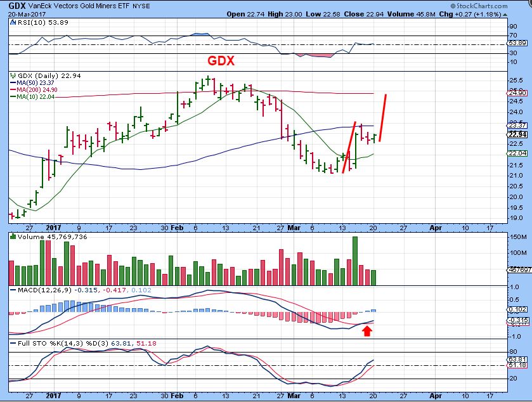Click the High 23.00 value in the header
Viewport: 532px width, 402px height.
285,14
